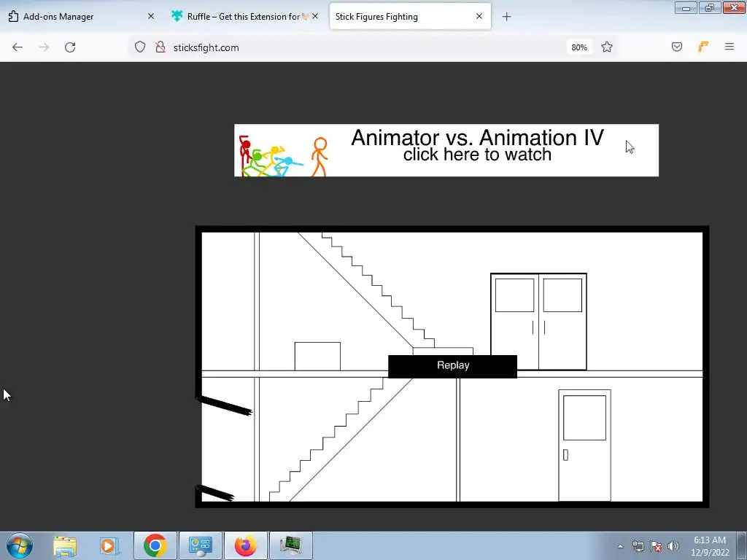Close the Stick Figures Fighting tab

point(479,16)
